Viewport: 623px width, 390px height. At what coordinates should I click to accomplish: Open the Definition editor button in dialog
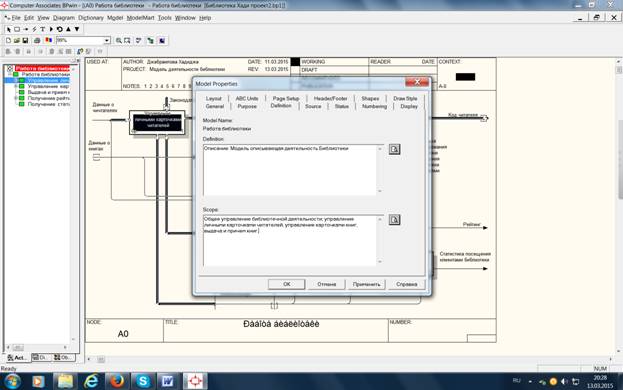[x=394, y=149]
